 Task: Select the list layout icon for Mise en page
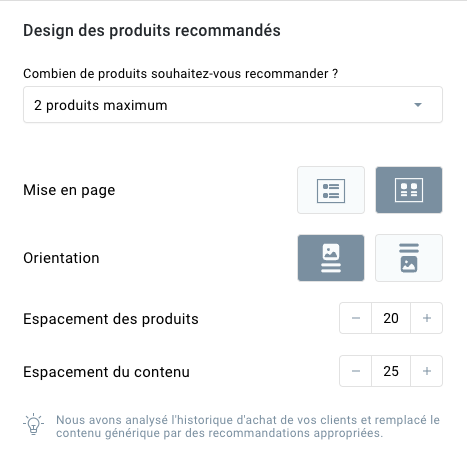(x=331, y=190)
